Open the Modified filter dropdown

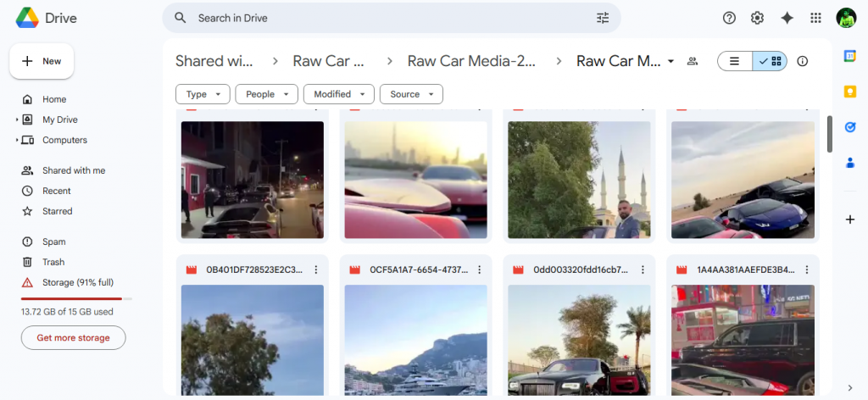point(338,94)
